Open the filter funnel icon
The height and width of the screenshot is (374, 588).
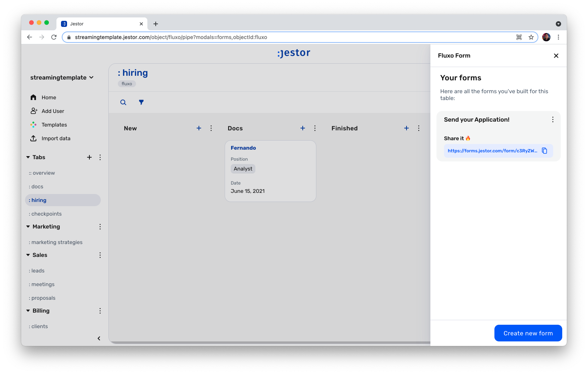[141, 102]
